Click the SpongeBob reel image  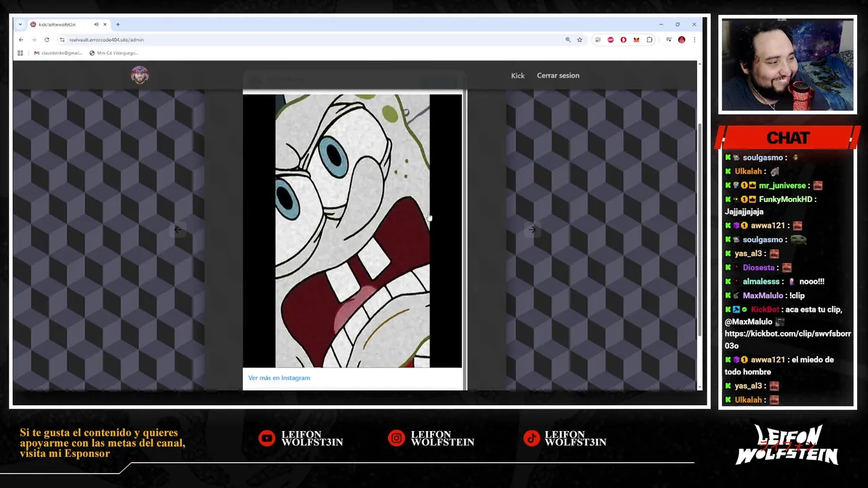coord(353,230)
